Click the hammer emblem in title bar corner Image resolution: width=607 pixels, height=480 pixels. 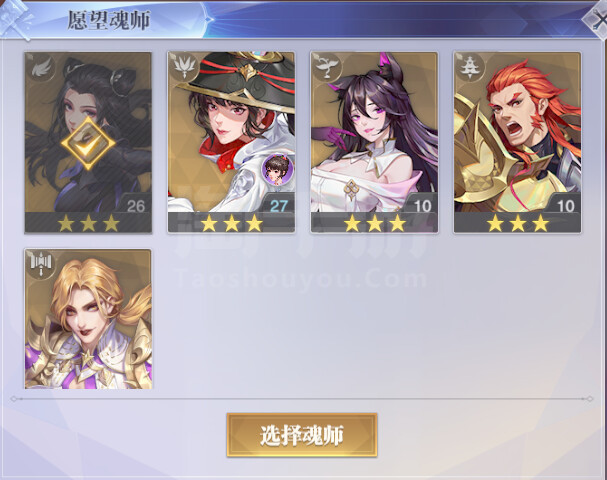coord(15,19)
